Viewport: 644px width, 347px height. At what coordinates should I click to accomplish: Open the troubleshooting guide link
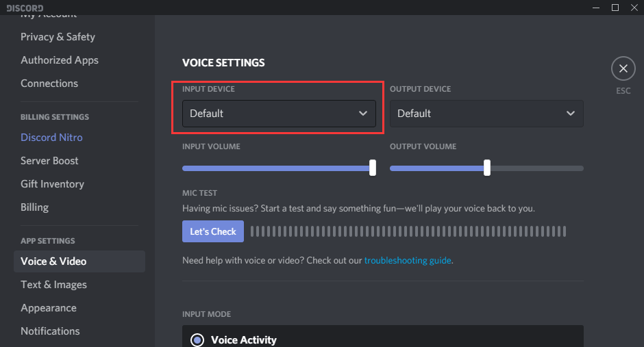click(408, 261)
